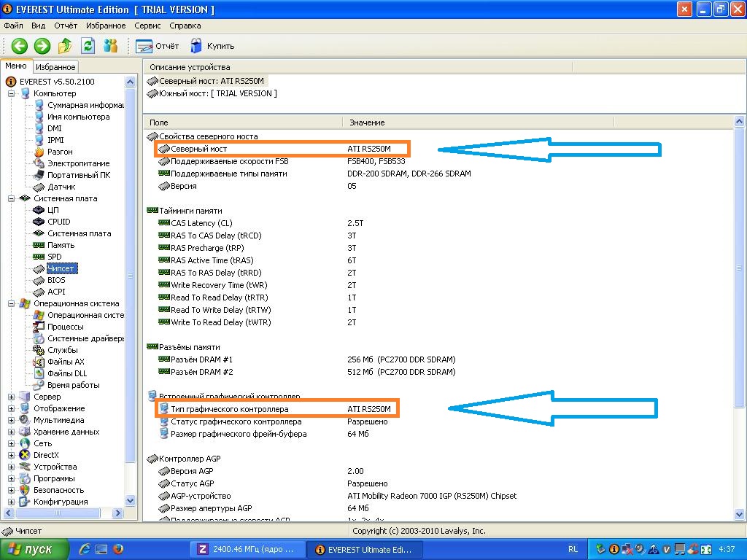Image resolution: width=747 pixels, height=560 pixels.
Task: Click the Процессы icon in the tree
Action: [39, 327]
